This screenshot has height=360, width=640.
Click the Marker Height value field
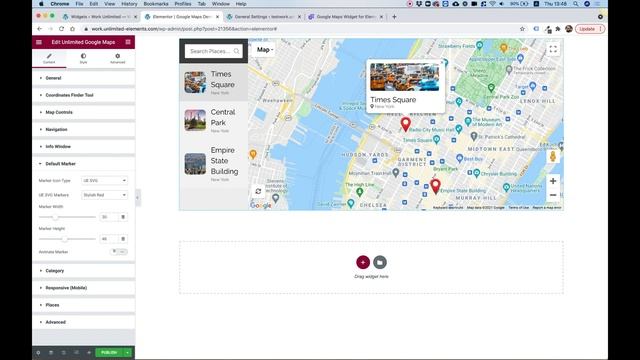point(109,239)
